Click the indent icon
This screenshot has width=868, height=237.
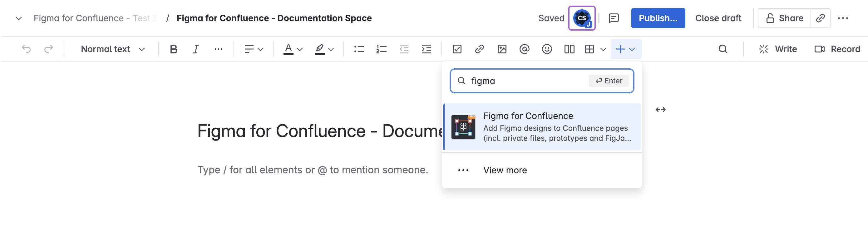(x=426, y=49)
